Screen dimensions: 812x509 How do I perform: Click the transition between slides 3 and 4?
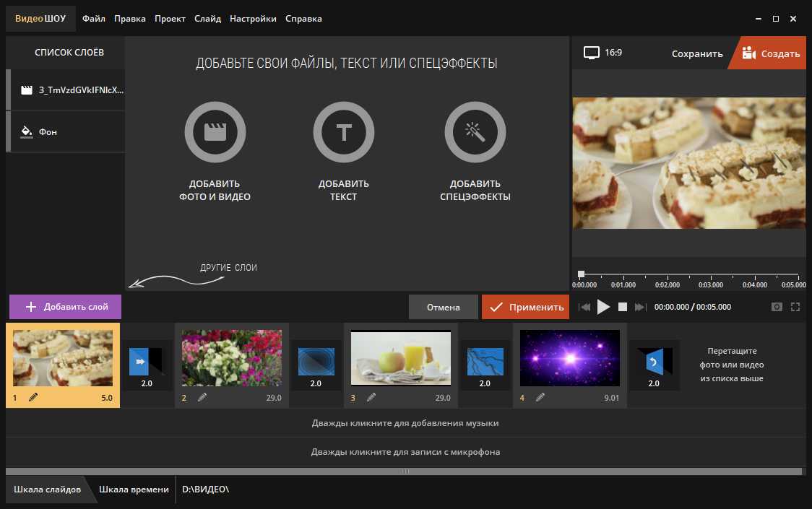pos(485,365)
